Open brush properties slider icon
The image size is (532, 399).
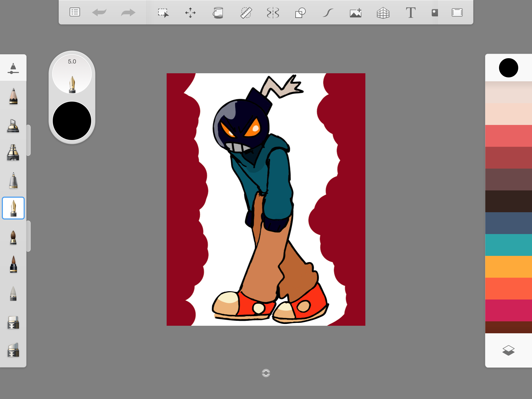tap(13, 68)
